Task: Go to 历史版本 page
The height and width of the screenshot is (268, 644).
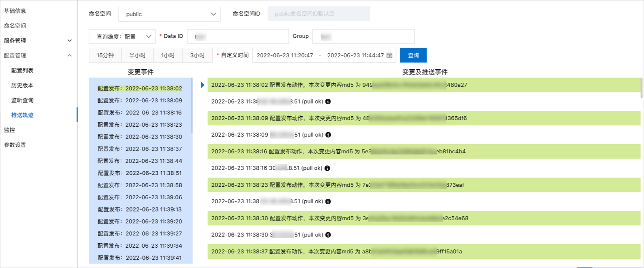Action: [x=22, y=85]
